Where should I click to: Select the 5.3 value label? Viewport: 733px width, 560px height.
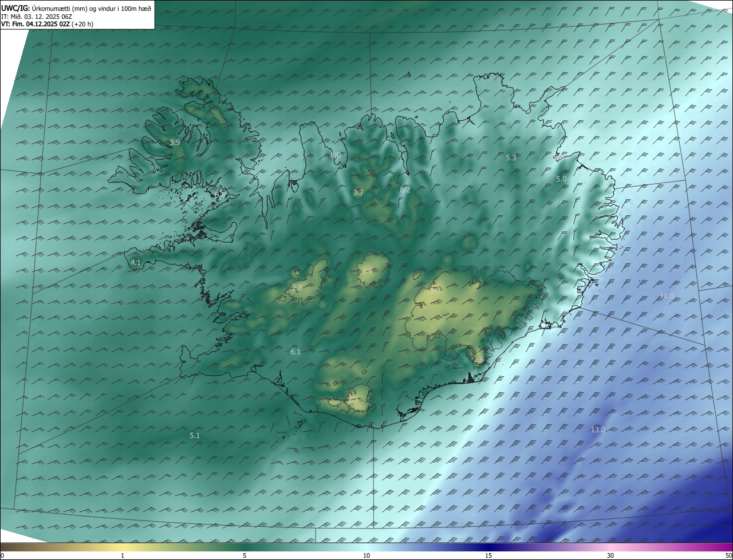(511, 157)
